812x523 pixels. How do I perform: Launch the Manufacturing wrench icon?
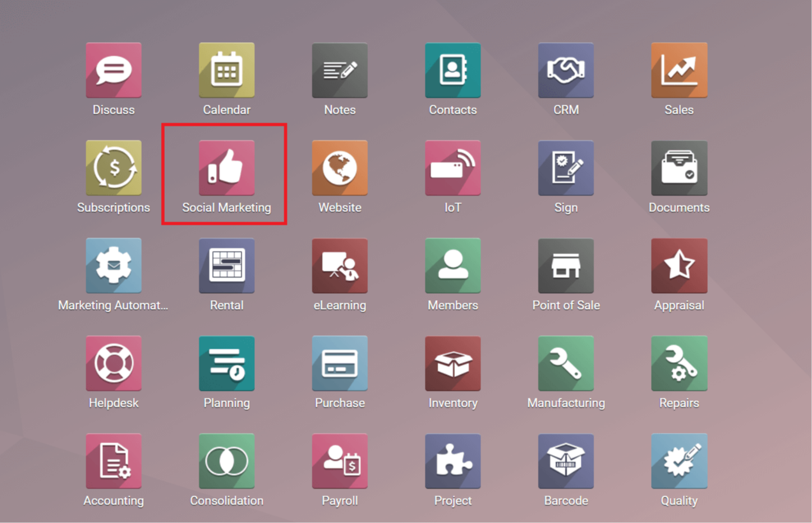tap(566, 363)
